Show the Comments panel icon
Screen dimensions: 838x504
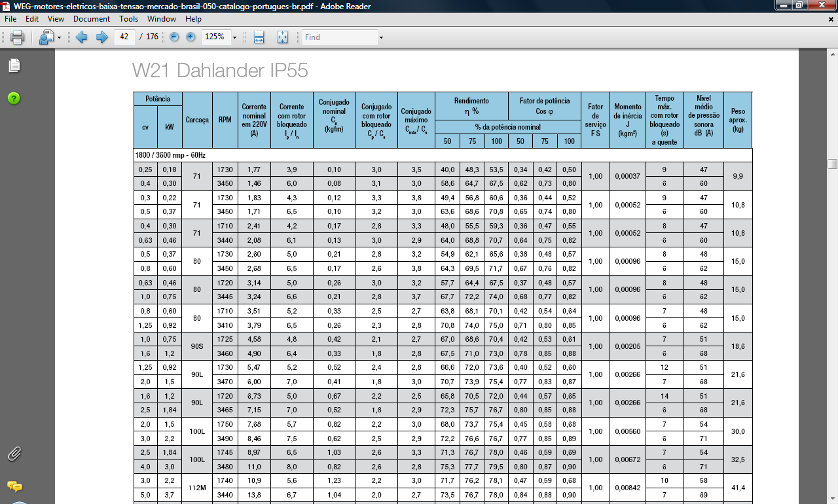pos(14,486)
